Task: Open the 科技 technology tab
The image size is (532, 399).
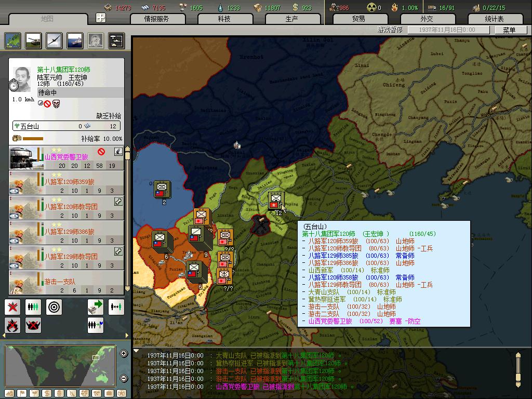Action: pos(224,19)
